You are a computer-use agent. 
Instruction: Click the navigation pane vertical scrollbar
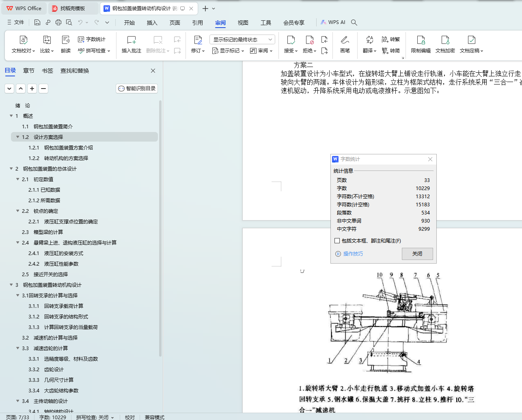tap(160, 227)
